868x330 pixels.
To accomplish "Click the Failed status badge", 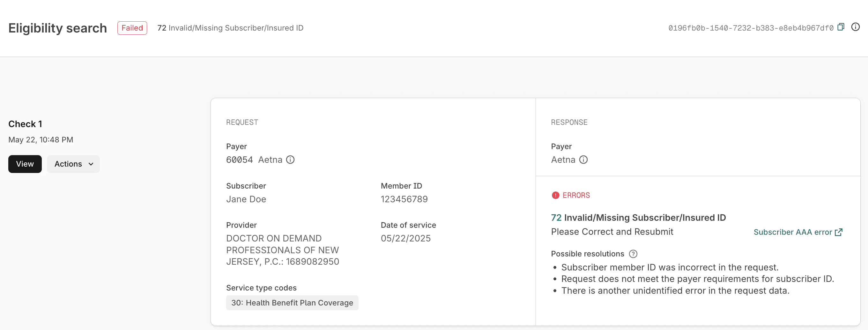I will (x=132, y=28).
